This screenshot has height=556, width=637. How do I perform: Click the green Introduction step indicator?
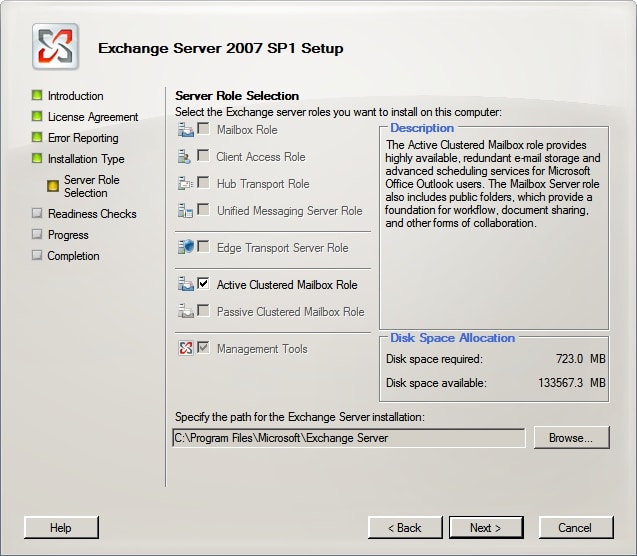tap(37, 95)
